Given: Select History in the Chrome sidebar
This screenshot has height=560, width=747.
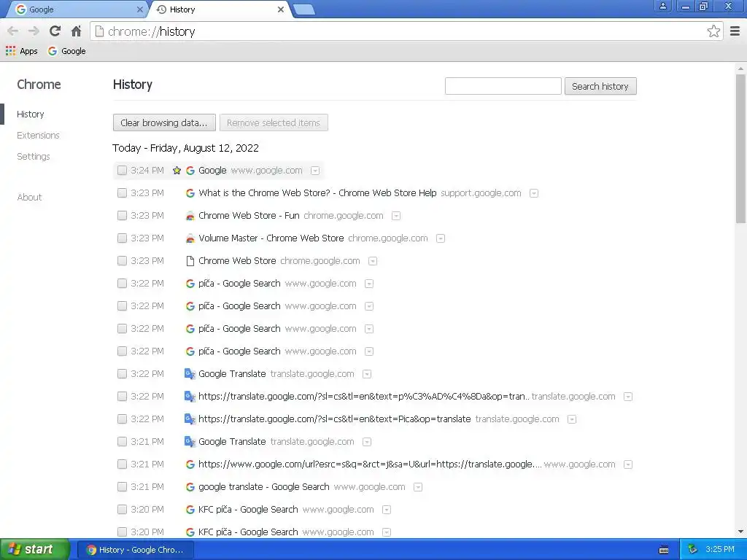Looking at the screenshot, I should [31, 114].
